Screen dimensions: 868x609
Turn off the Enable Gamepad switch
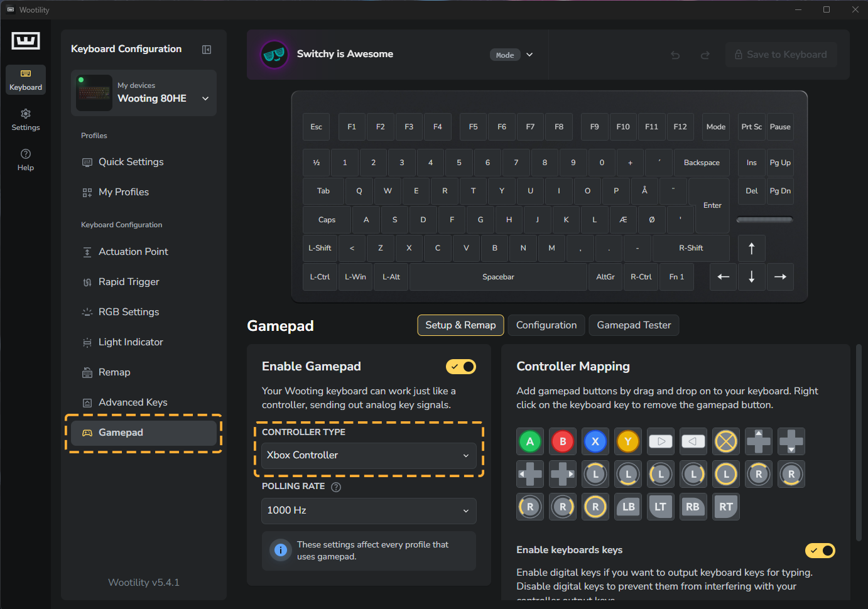tap(461, 367)
